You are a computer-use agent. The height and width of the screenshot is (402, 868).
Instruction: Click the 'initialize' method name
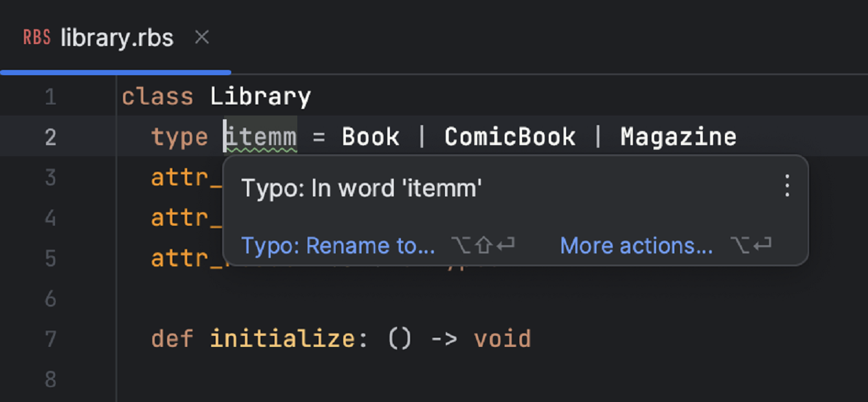pos(282,338)
